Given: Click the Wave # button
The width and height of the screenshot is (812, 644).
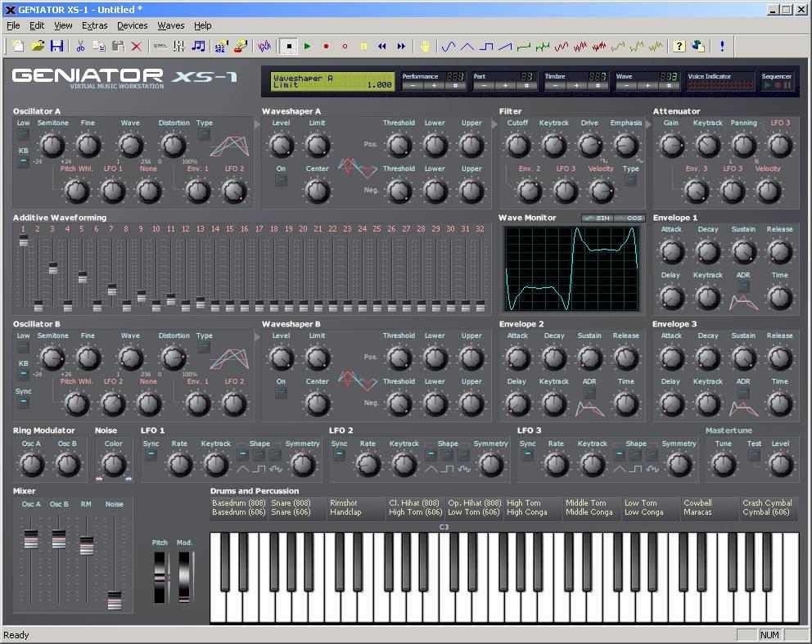Looking at the screenshot, I should tap(669, 86).
